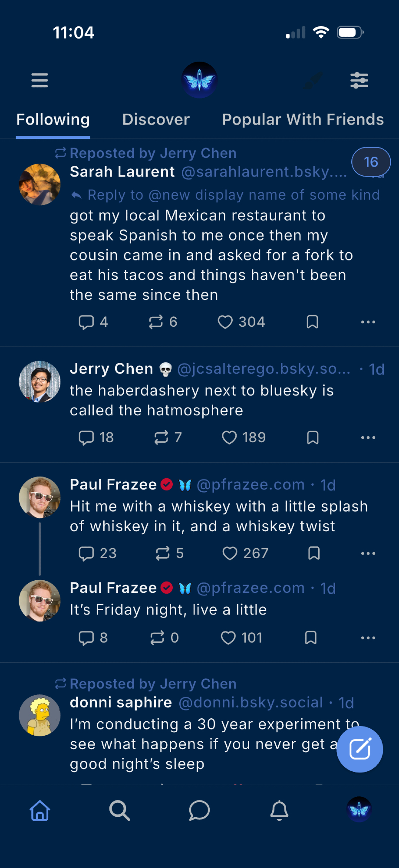Screen dimensions: 399x868
Task: Open notifications bell in bottom bar
Action: (279, 810)
